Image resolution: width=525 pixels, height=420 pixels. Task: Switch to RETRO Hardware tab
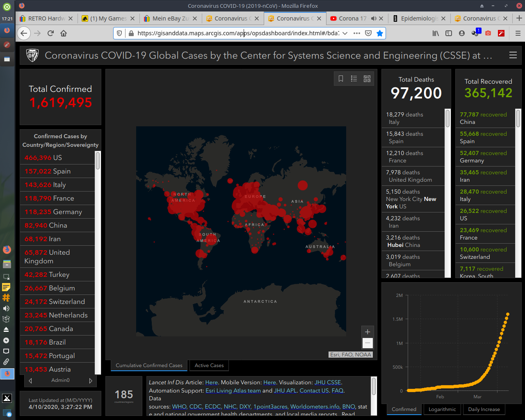46,18
